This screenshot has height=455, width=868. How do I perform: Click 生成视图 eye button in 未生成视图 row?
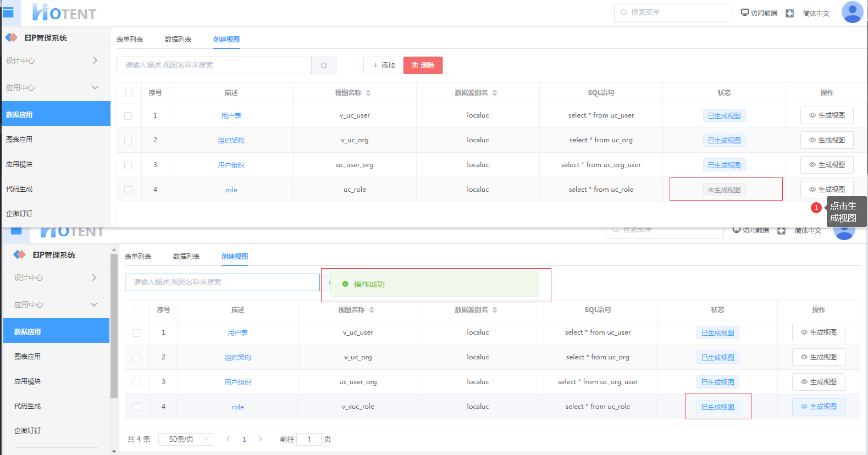[x=827, y=190]
